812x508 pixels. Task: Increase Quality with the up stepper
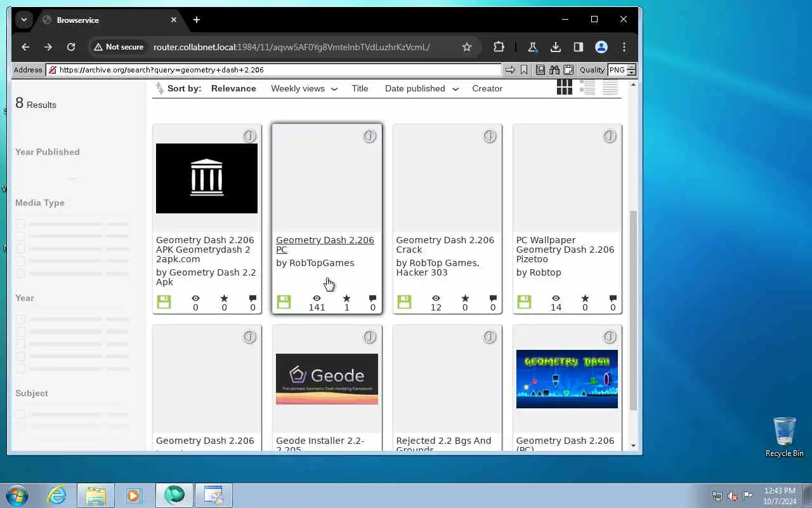tap(631, 67)
